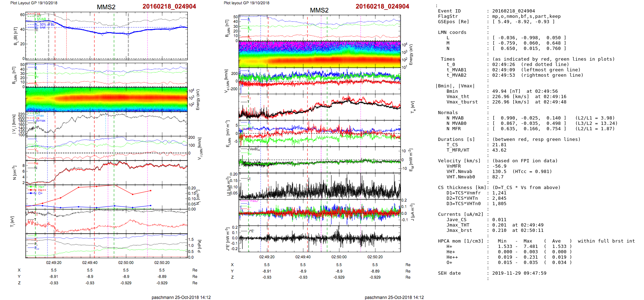
Task: Click the VnMFR velocity value -56.9
Action: pyautogui.click(x=499, y=166)
